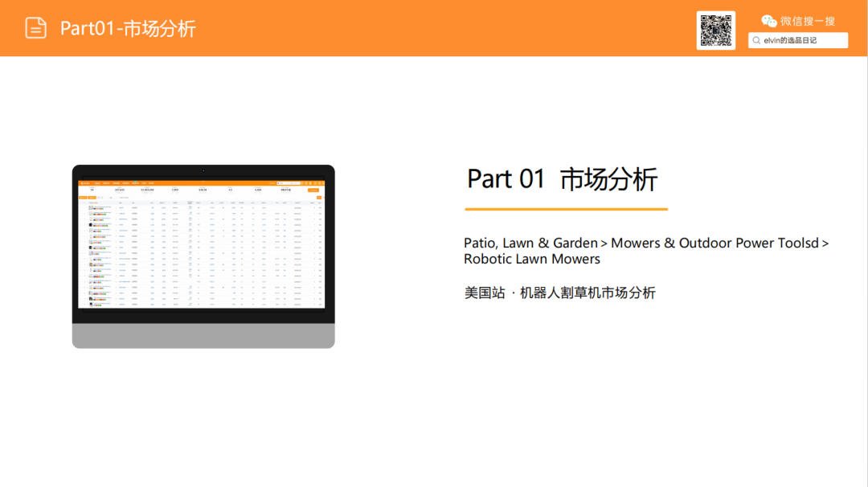Click the export icon at the toolbar's right end

[319, 198]
